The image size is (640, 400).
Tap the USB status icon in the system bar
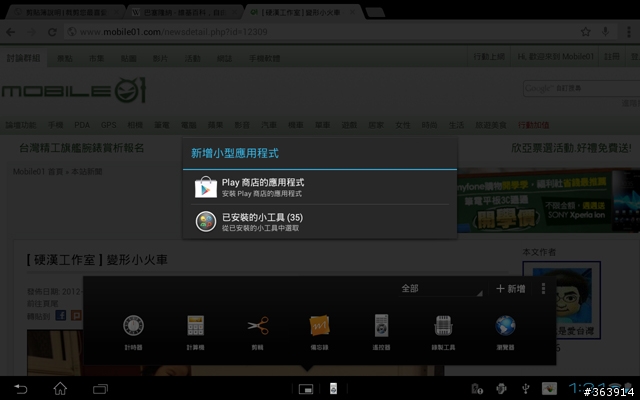point(526,389)
